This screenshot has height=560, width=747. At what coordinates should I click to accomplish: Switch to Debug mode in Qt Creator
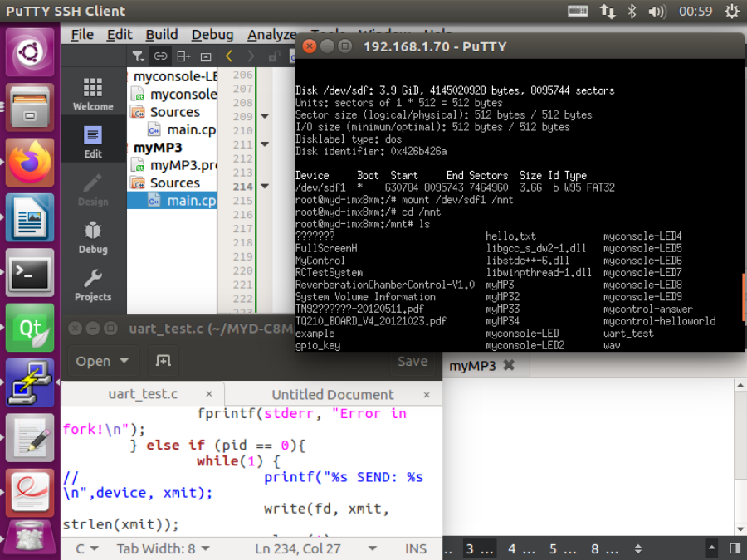93,237
